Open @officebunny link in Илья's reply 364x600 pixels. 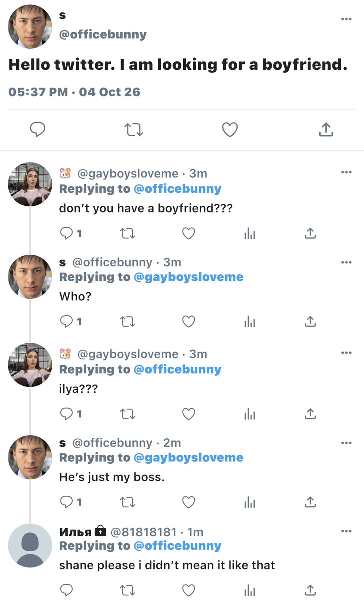click(177, 546)
